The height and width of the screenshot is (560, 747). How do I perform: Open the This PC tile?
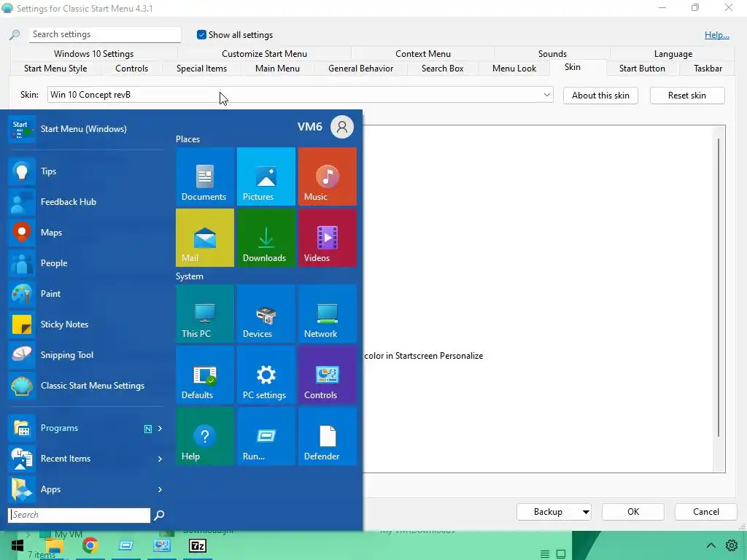point(205,314)
